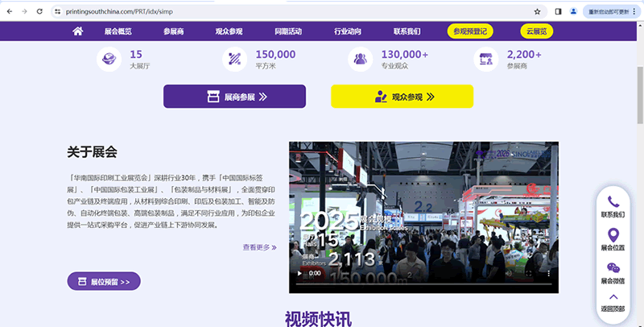View site information icon in address bar
The width and height of the screenshot is (644, 327).
[58, 11]
